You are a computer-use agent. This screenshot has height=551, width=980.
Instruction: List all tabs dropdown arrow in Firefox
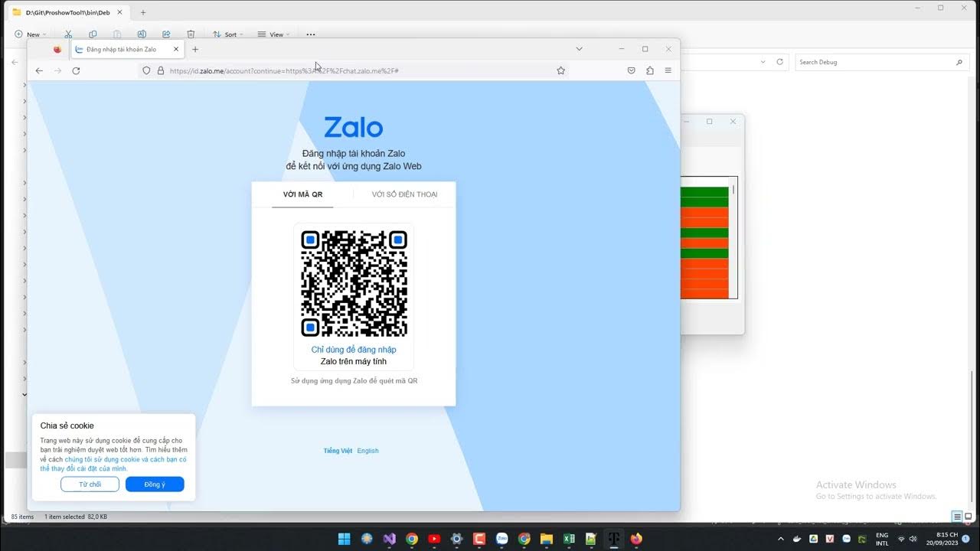pos(579,49)
